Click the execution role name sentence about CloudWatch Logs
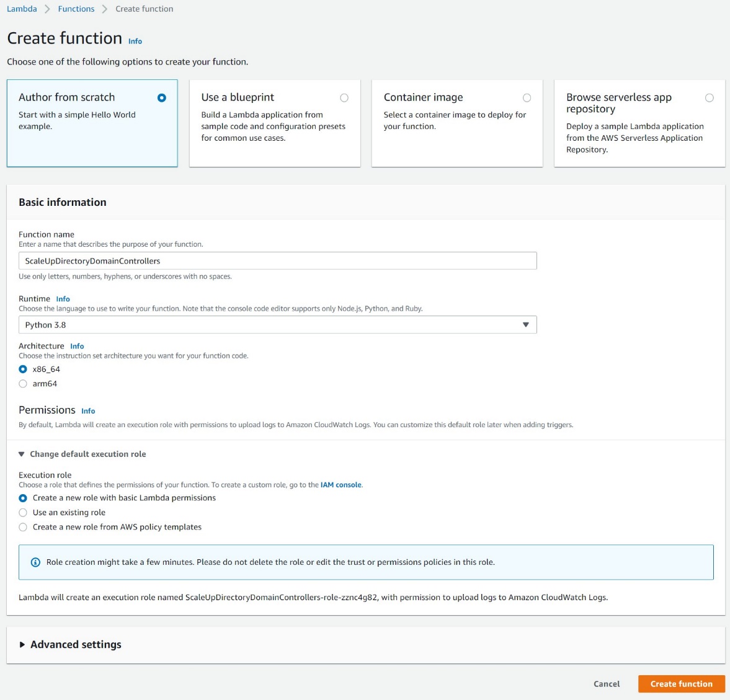The width and height of the screenshot is (730, 700). coord(313,597)
